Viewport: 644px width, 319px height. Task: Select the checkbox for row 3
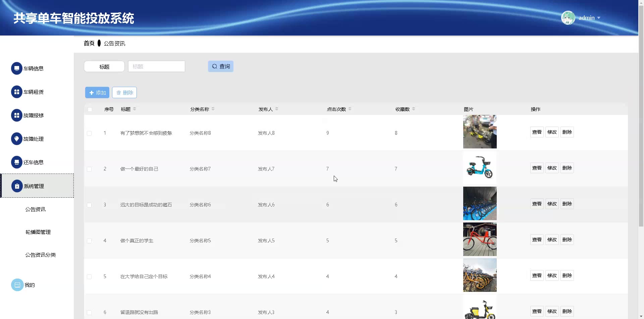click(89, 205)
